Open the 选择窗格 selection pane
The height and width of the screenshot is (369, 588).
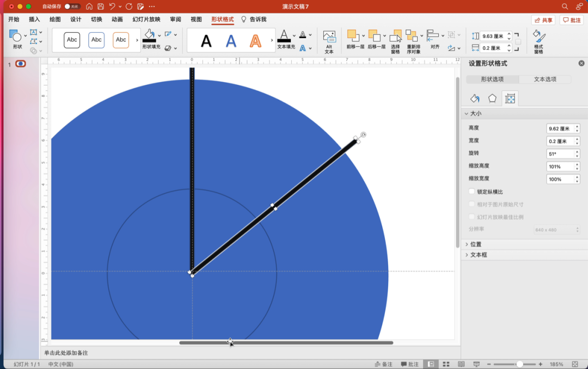pyautogui.click(x=396, y=41)
